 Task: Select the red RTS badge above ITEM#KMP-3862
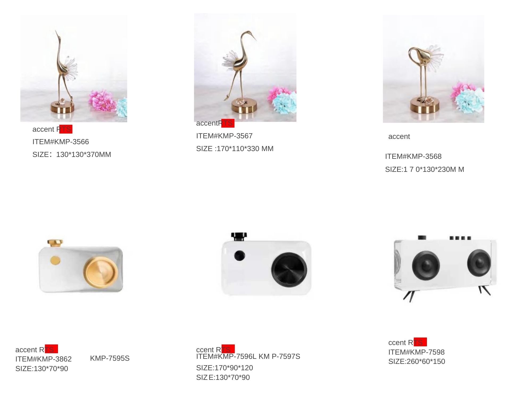pyautogui.click(x=51, y=349)
